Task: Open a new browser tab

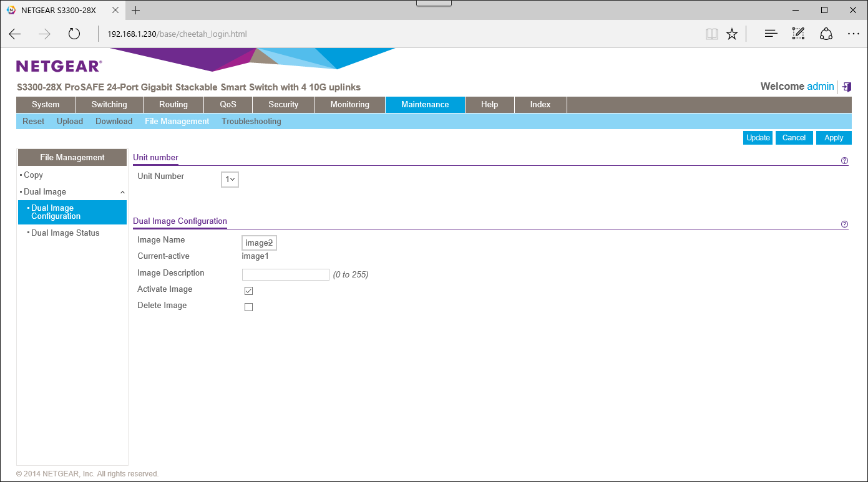Action: 135,10
